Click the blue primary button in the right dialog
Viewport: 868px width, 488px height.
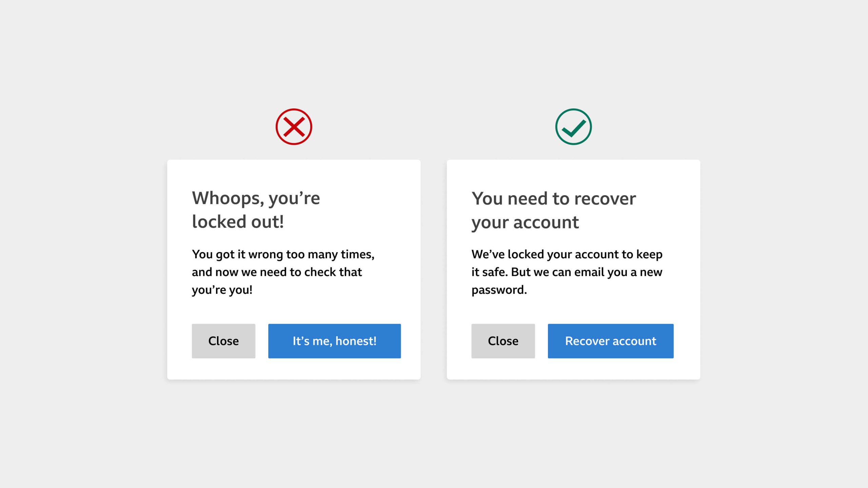point(610,341)
